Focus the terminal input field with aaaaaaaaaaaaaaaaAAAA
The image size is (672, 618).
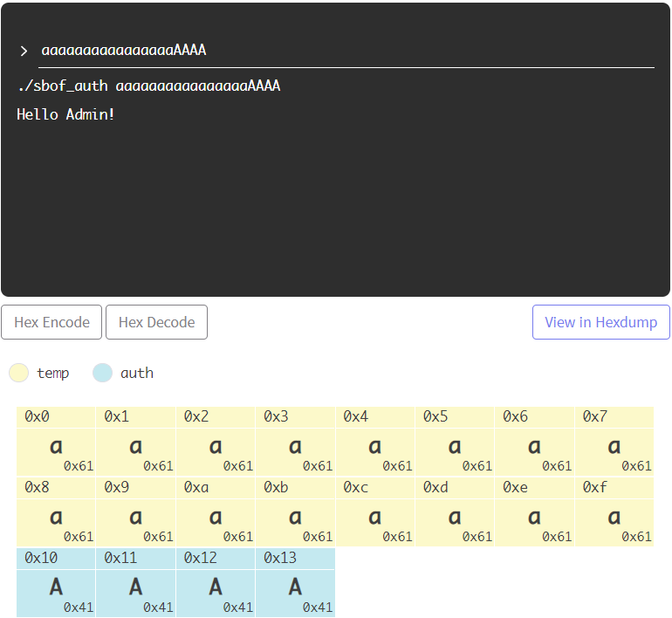point(346,51)
